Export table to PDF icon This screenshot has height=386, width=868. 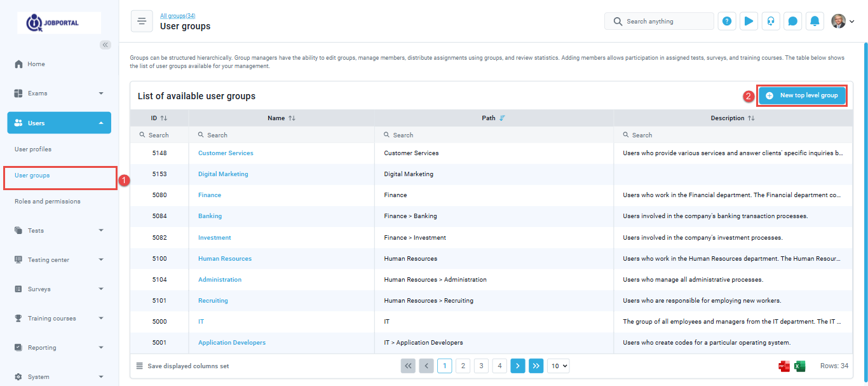[x=783, y=366]
